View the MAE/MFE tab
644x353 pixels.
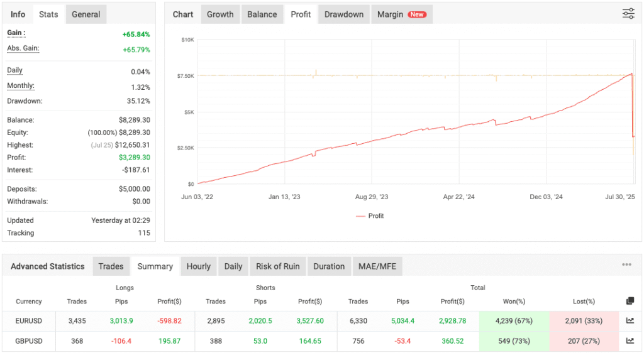tap(377, 266)
